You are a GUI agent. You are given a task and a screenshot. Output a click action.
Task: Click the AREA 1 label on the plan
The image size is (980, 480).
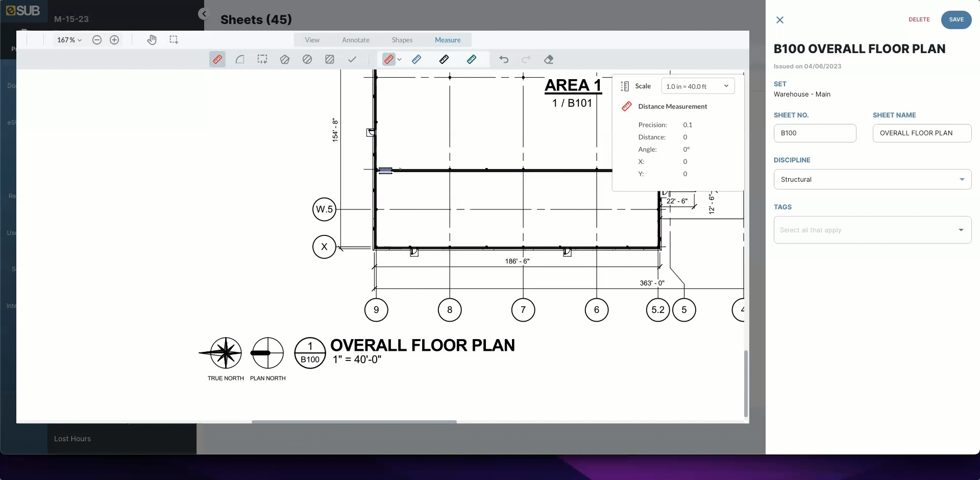coord(573,85)
